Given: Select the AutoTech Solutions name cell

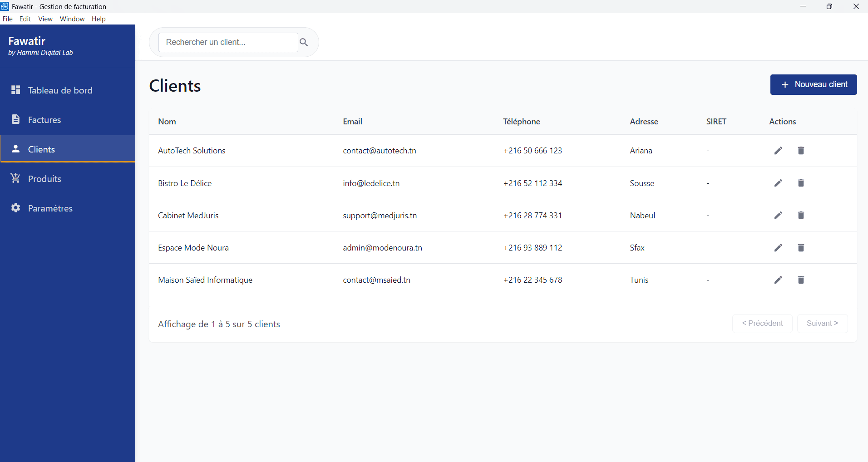Looking at the screenshot, I should 192,151.
